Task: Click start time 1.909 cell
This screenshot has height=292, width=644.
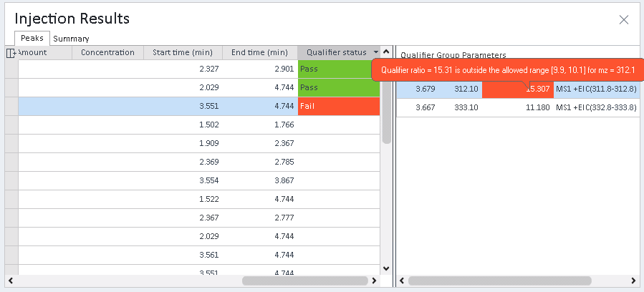Action: [x=183, y=144]
